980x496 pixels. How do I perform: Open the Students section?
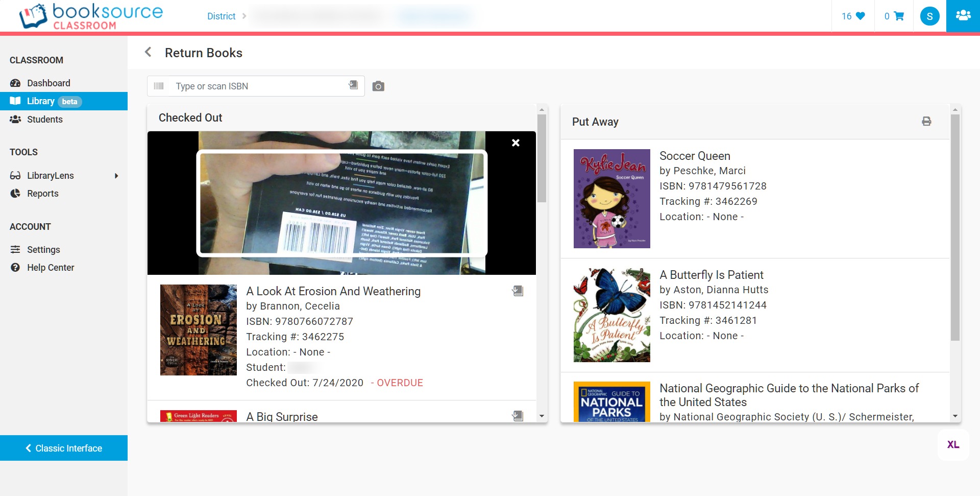click(64, 119)
